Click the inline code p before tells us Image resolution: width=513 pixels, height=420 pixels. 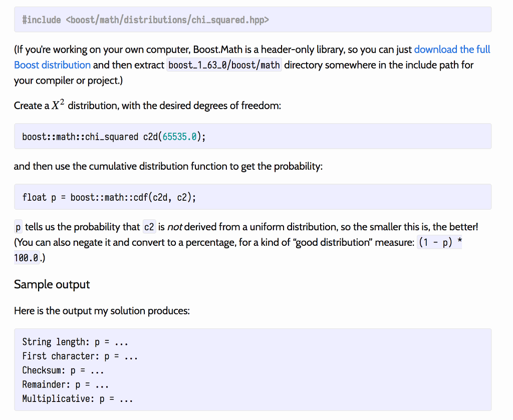[x=19, y=226]
